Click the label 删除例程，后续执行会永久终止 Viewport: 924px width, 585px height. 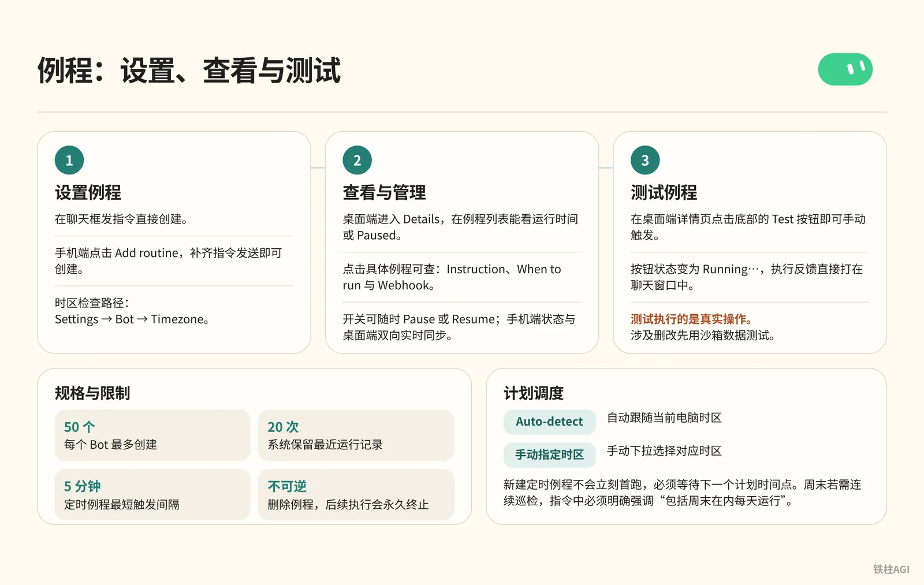coord(348,505)
